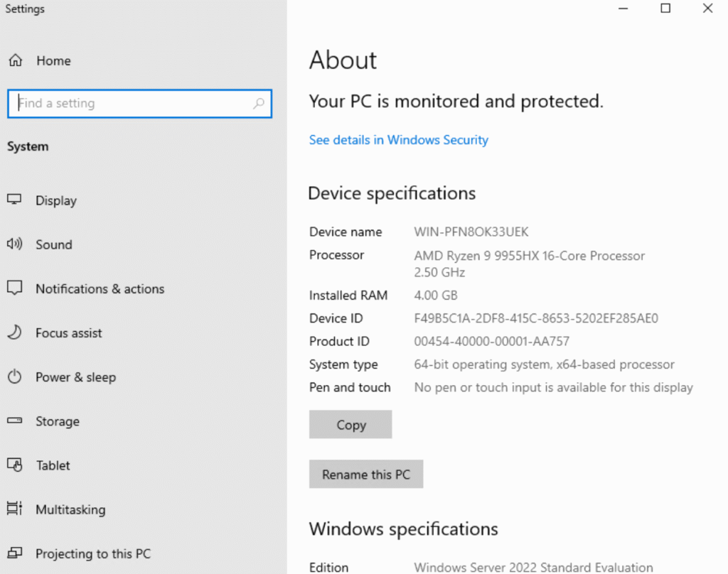Click the Tablet settings icon

[x=14, y=465]
